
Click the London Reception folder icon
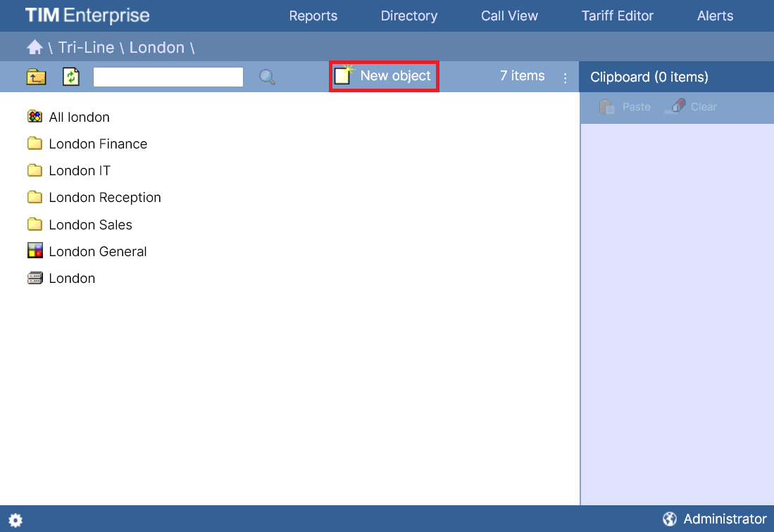[35, 197]
